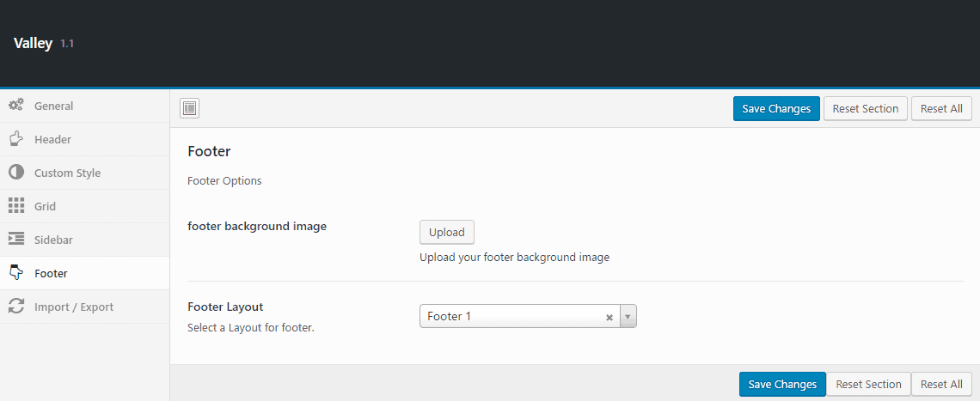
Task: Click the footer background image label
Action: tap(257, 226)
